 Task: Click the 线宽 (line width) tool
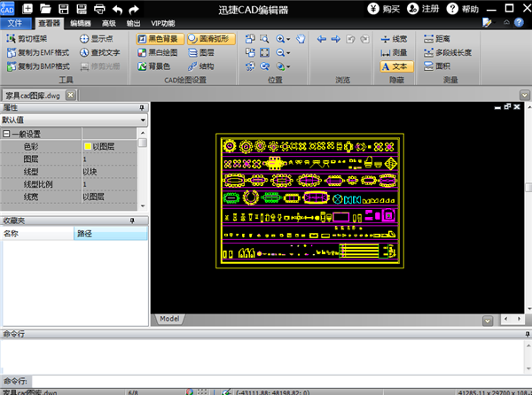tap(393, 40)
